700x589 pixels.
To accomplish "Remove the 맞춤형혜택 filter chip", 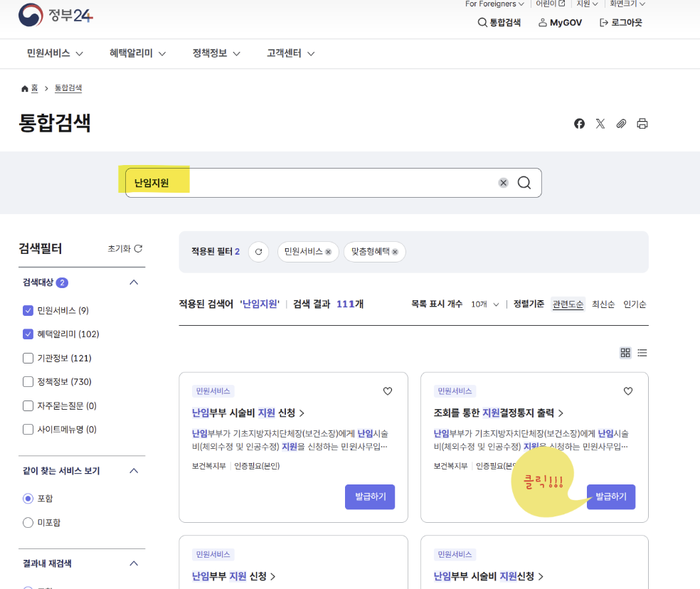I will 395,252.
